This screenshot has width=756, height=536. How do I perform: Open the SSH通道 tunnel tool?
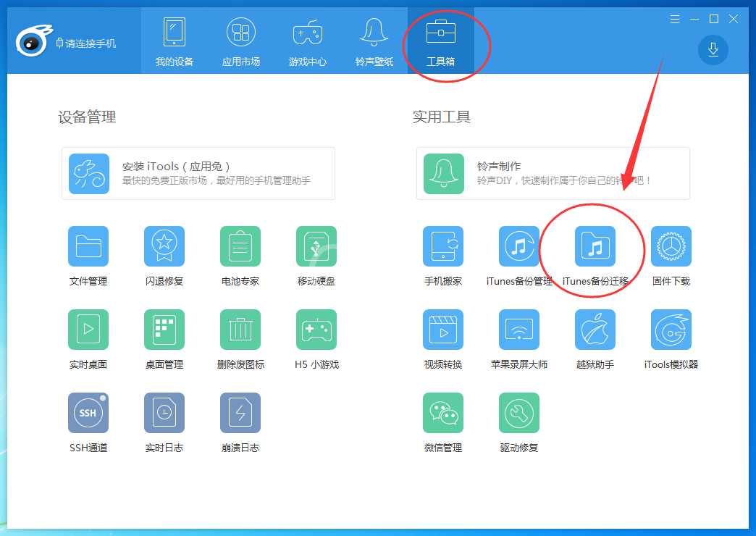(88, 413)
